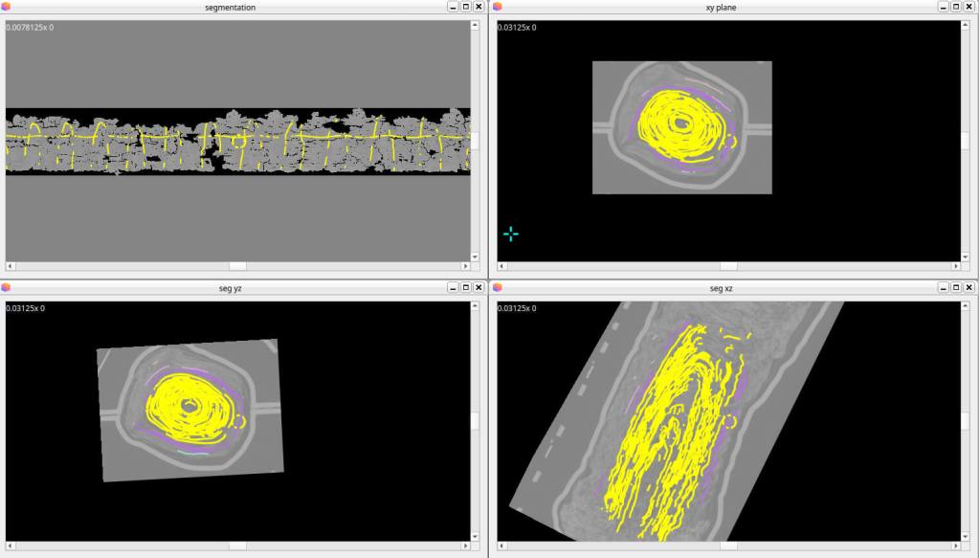Minimize the seg xz window

[x=942, y=287]
